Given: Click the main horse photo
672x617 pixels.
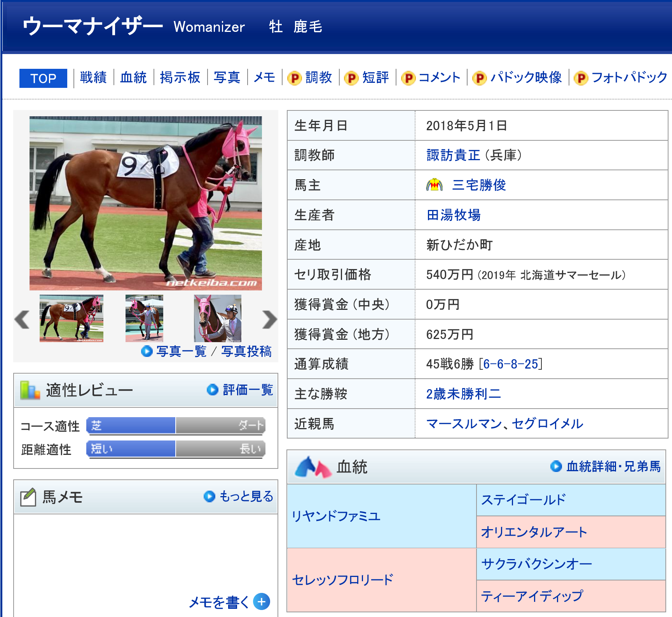Looking at the screenshot, I should [146, 203].
